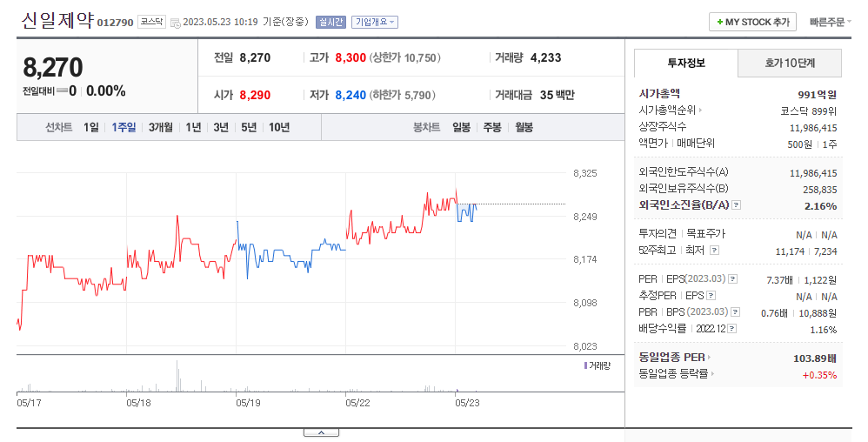Open the 시가총액순위 link arrow
The image size is (868, 442).
(x=700, y=110)
